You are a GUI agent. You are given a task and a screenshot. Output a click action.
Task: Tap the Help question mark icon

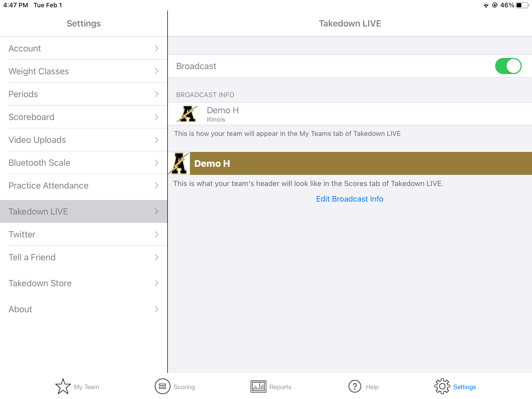click(355, 387)
